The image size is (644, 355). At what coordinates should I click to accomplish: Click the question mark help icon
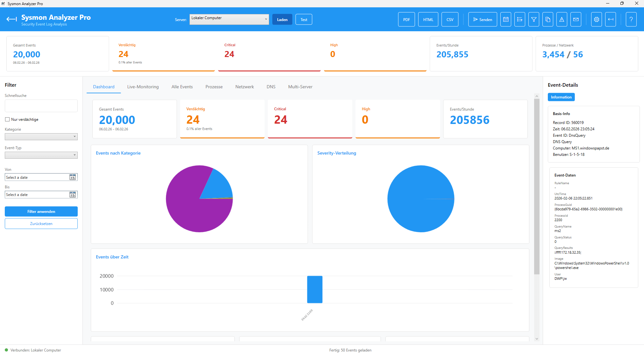tap(631, 19)
